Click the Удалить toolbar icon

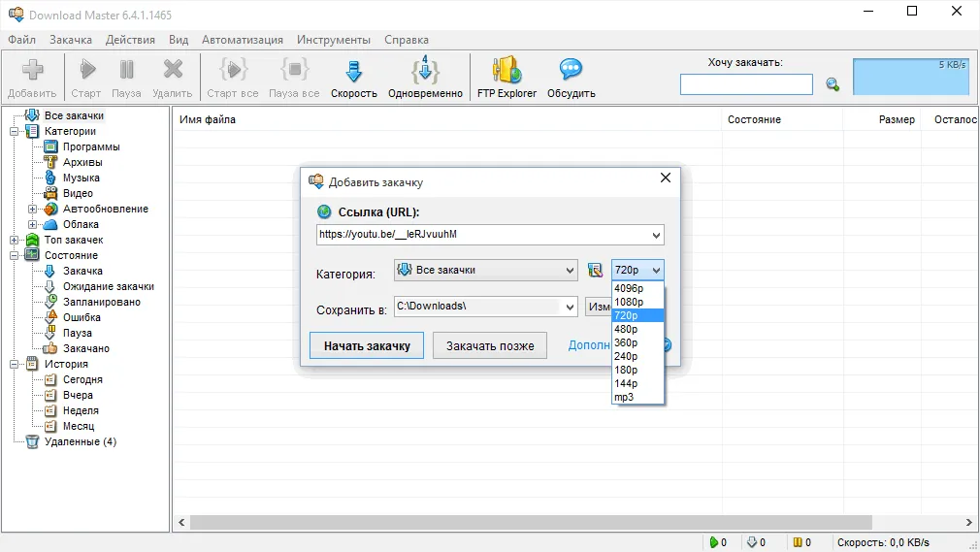point(173,78)
